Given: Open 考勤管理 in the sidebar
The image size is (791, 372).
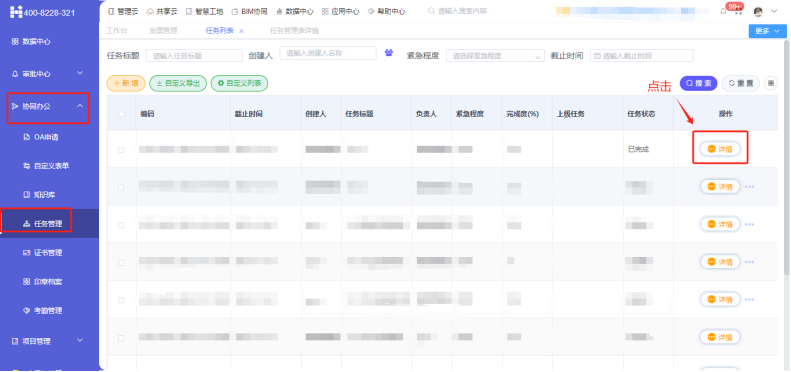Looking at the screenshot, I should 43,310.
